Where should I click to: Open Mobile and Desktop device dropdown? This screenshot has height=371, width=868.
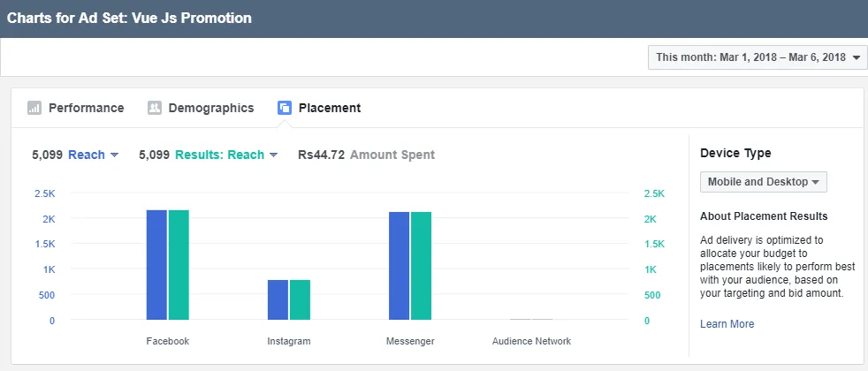point(764,182)
